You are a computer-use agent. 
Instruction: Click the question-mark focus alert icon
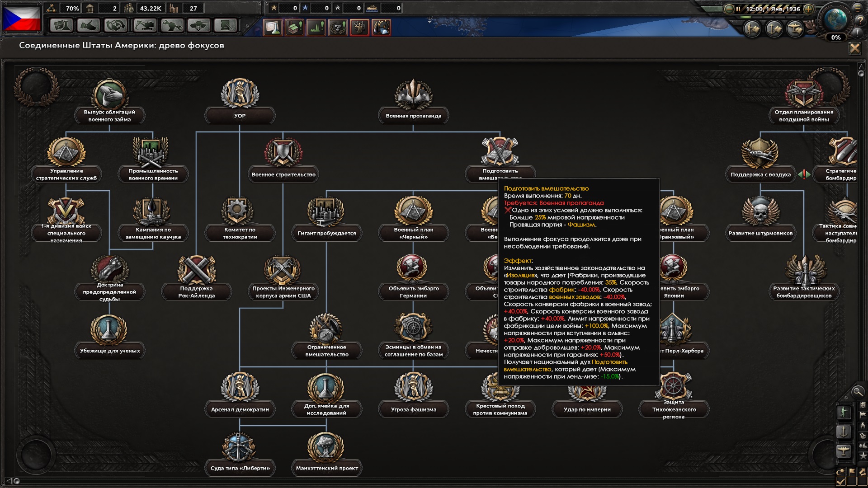coord(338,27)
